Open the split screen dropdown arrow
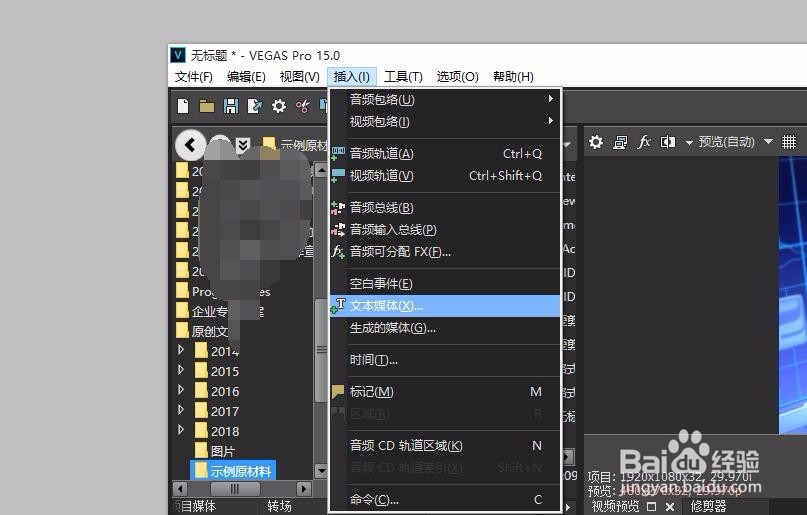Image resolution: width=807 pixels, height=515 pixels. coord(689,143)
